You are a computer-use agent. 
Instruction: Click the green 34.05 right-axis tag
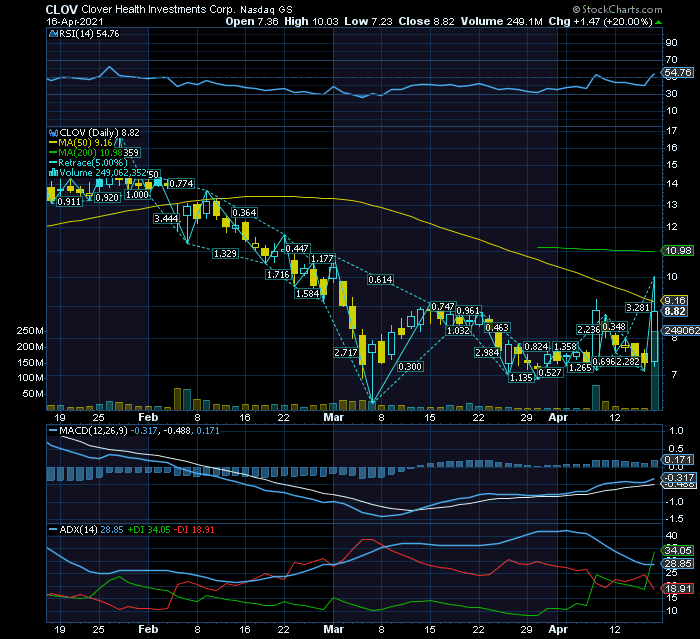click(678, 550)
